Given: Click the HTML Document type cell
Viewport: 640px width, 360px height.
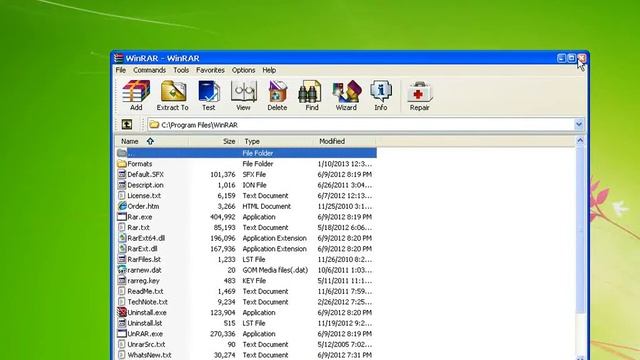Looking at the screenshot, I should click(267, 206).
